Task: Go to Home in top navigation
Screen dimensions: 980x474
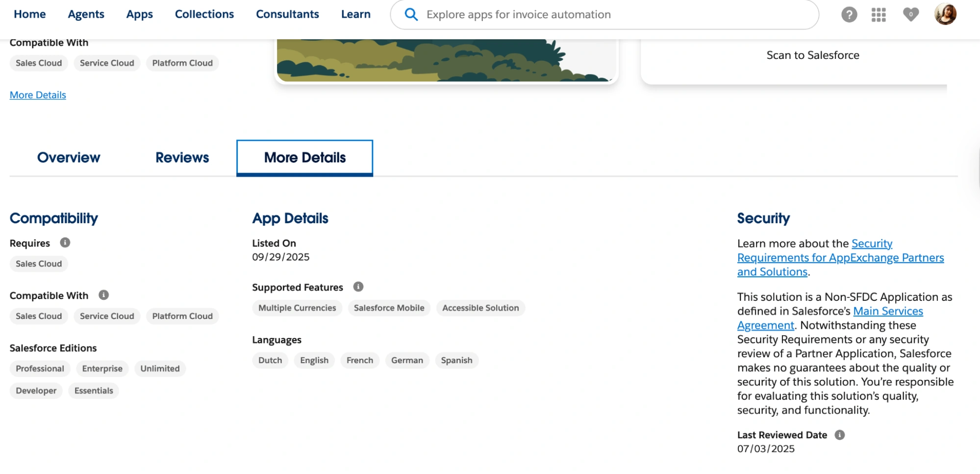Action: [30, 14]
